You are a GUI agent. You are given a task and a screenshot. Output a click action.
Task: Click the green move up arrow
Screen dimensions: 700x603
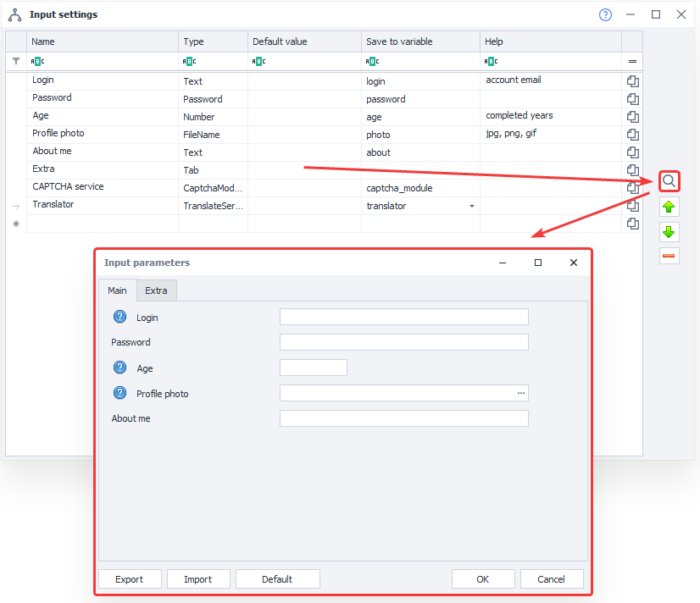[x=669, y=207]
